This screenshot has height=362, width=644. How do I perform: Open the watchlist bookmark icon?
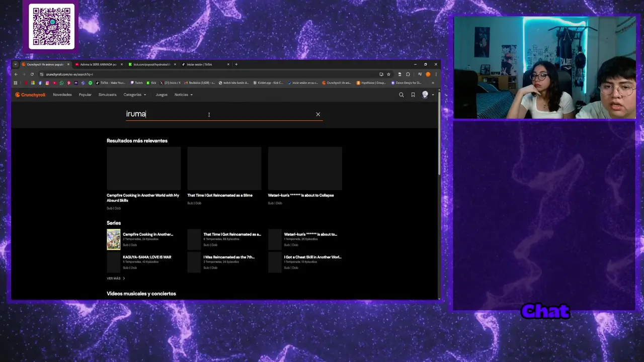point(413,95)
